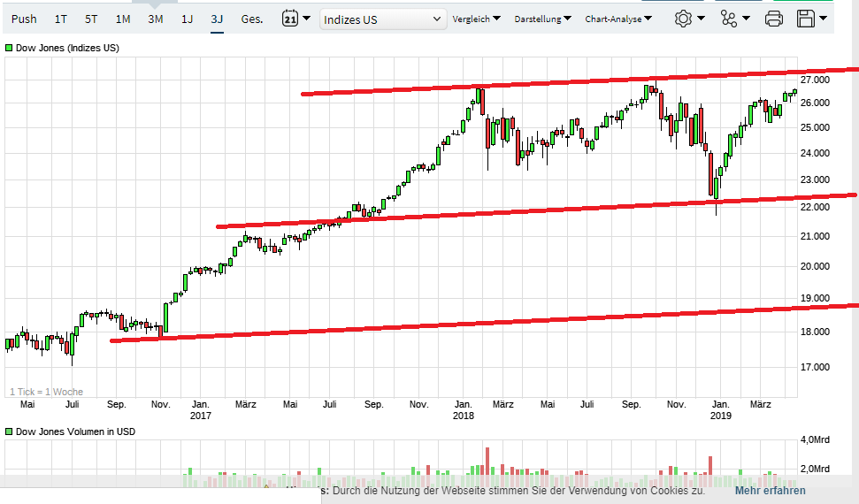Open the Vergleich menu
The image size is (859, 504).
coord(476,19)
